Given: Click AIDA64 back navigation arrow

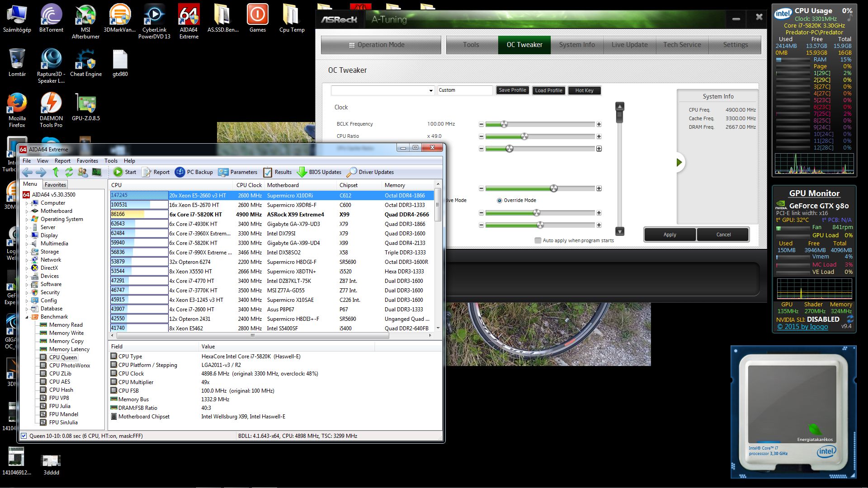Looking at the screenshot, I should pyautogui.click(x=27, y=172).
